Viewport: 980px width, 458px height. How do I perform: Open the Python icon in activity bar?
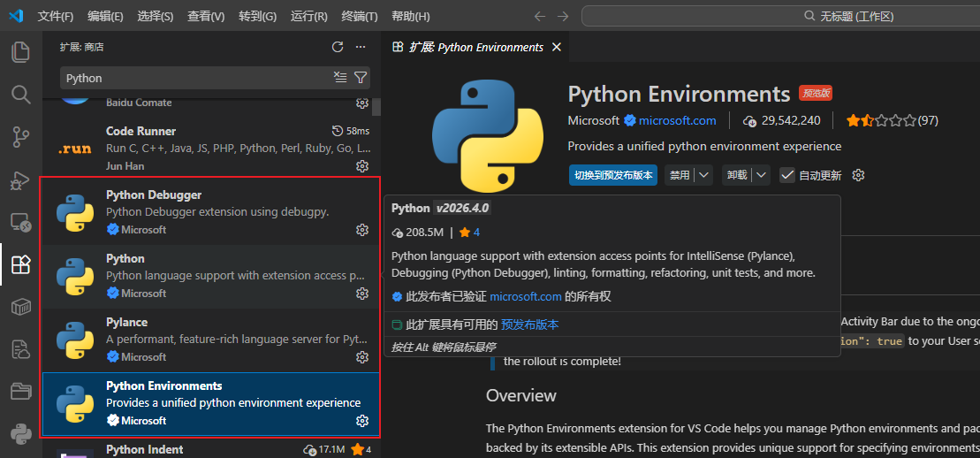coord(20,433)
